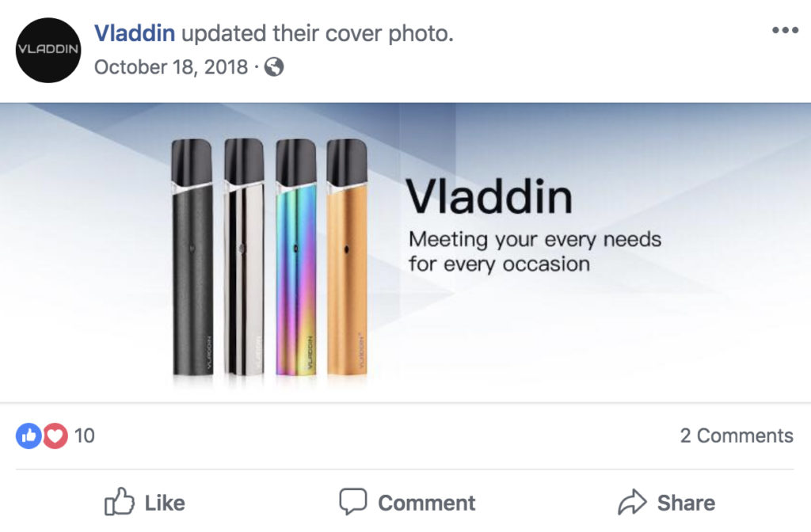
Task: Open the Vladdin round profile picture
Action: tap(48, 50)
